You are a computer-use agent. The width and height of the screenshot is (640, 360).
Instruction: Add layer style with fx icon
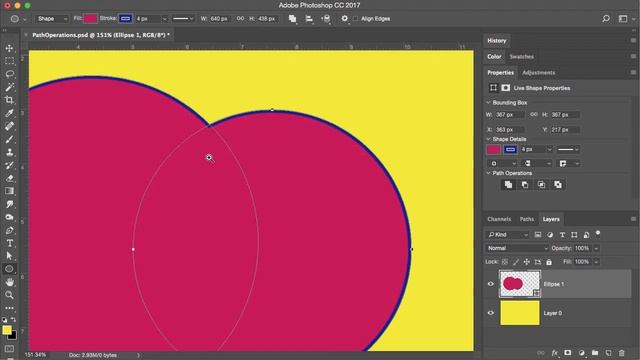[554, 353]
